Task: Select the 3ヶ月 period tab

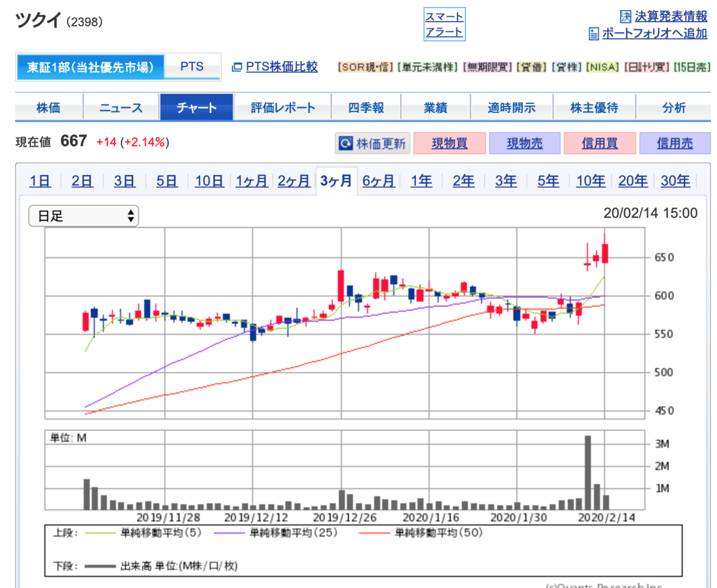Action: pyautogui.click(x=336, y=181)
